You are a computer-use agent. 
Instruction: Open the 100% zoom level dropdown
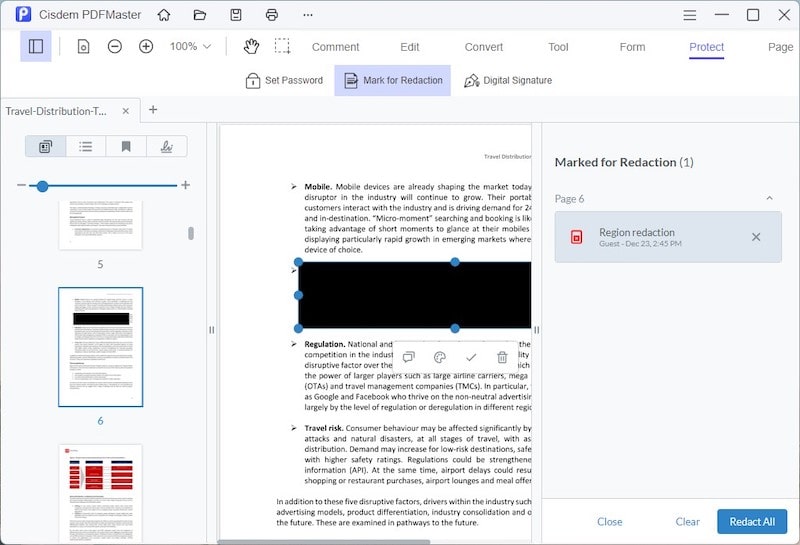(190, 46)
